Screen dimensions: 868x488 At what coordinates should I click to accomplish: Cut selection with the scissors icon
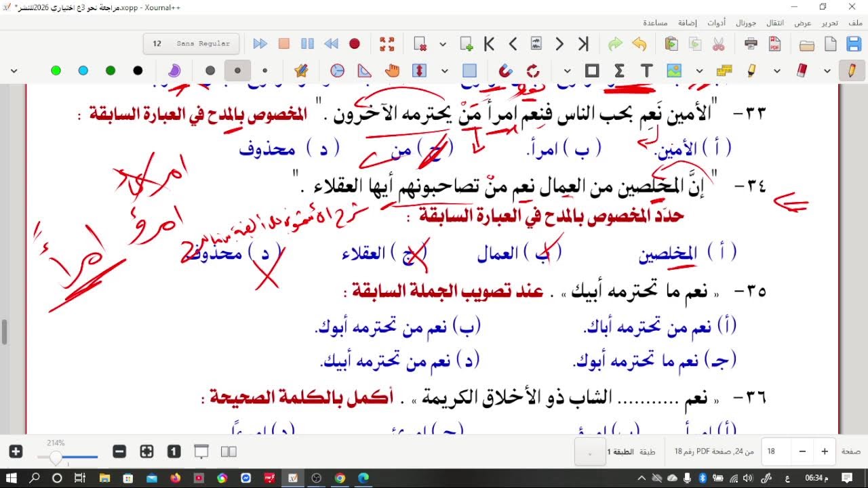(719, 45)
